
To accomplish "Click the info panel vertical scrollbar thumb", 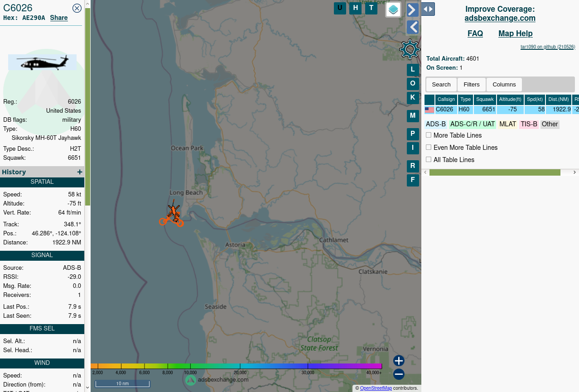I will pos(87,106).
